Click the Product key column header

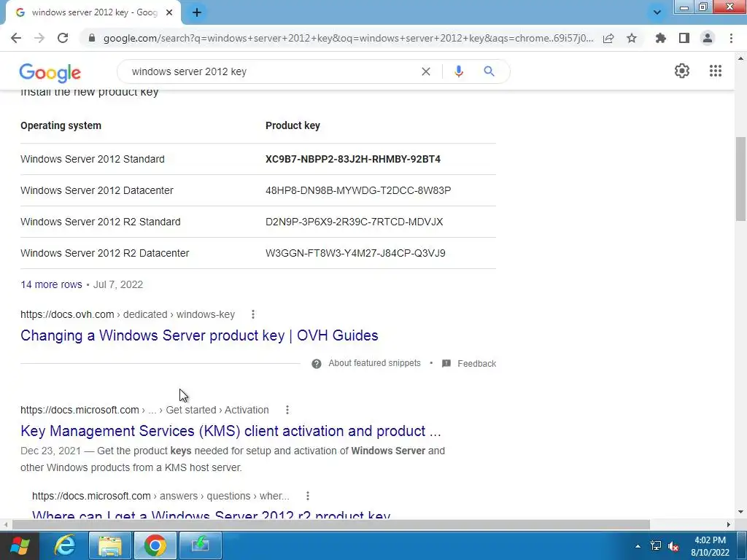tap(293, 125)
